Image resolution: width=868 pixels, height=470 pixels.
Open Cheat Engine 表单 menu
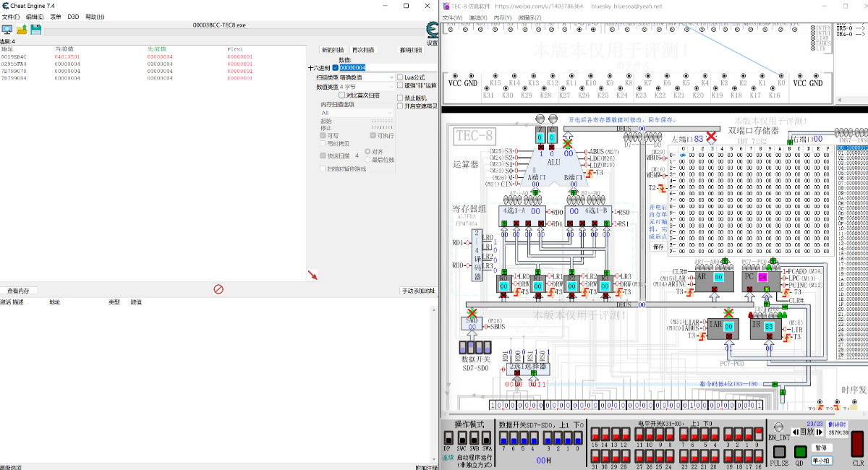click(x=56, y=16)
